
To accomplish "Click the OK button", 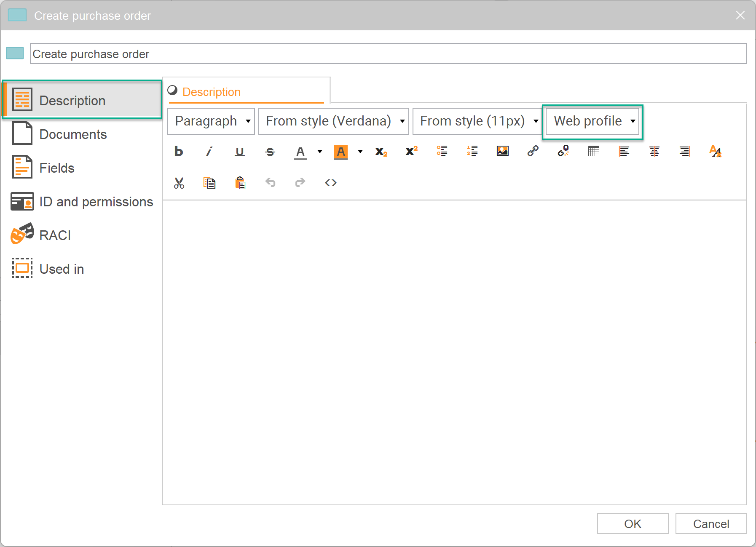I will pyautogui.click(x=633, y=523).
